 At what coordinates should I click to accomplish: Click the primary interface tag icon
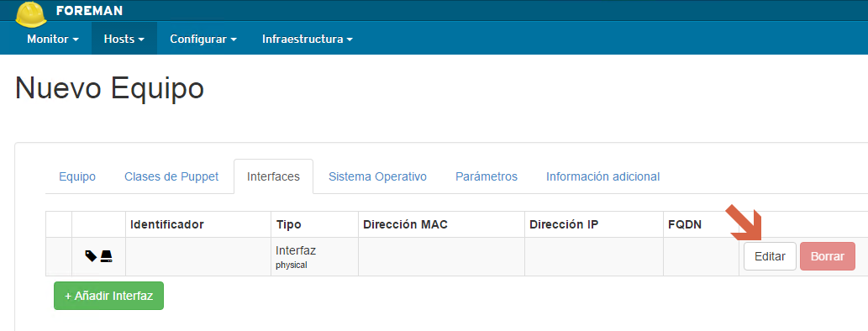click(x=91, y=255)
